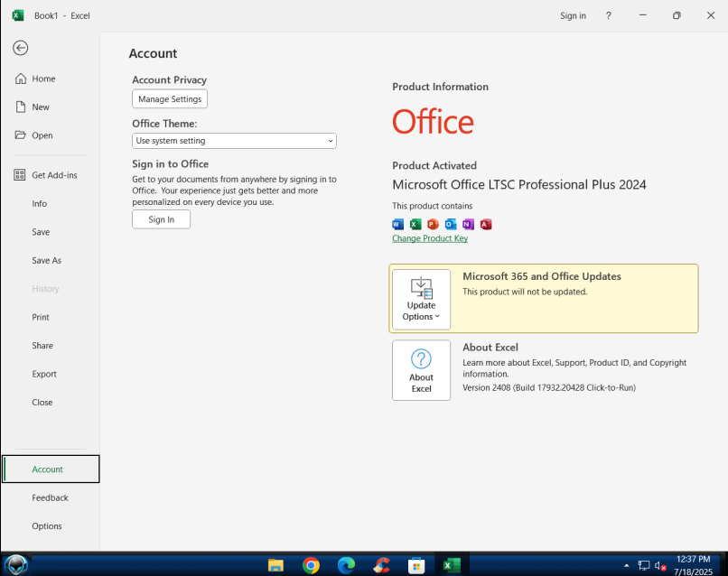Select Export in the sidebar
The height and width of the screenshot is (576, 728).
tap(44, 374)
